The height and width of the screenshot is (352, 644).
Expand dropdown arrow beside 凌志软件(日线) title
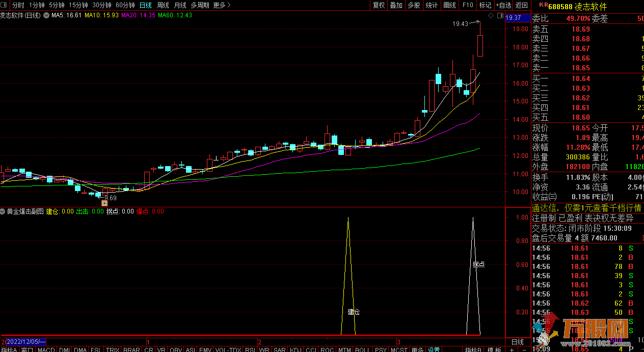point(46,15)
